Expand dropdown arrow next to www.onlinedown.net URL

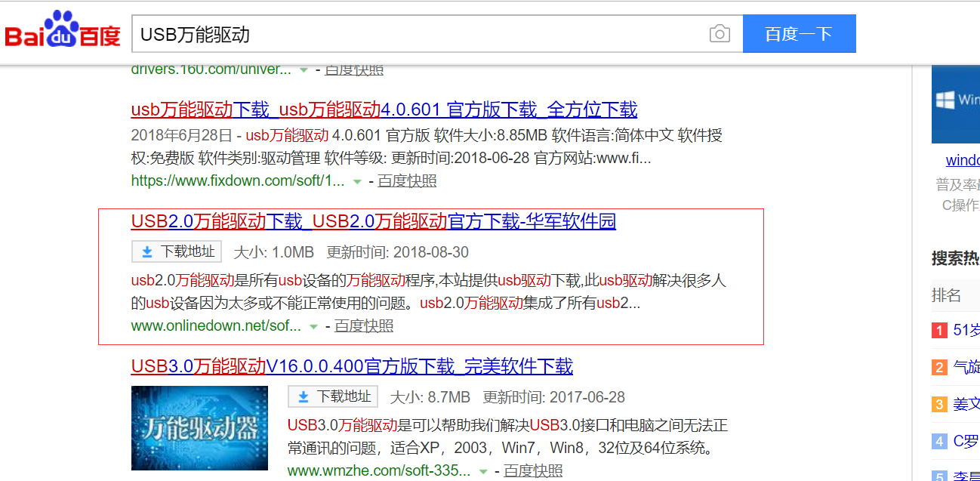coord(312,325)
